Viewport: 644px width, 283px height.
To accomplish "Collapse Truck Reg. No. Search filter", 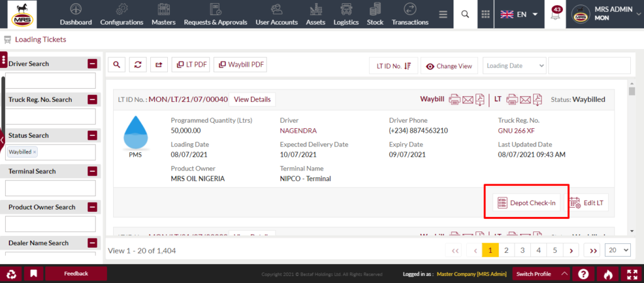I will [92, 99].
